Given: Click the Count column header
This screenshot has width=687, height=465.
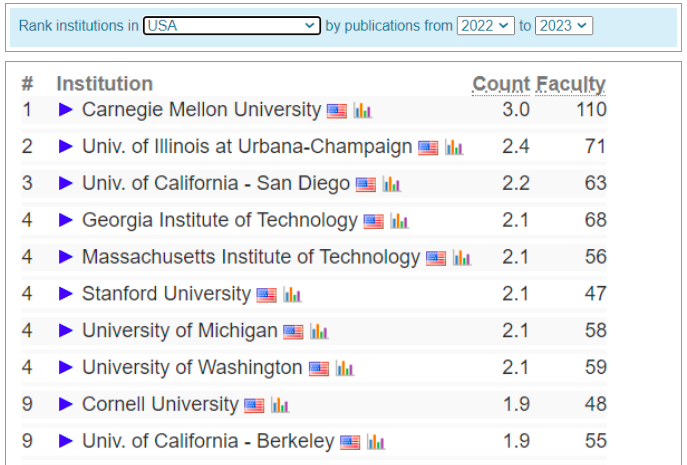Looking at the screenshot, I should [501, 84].
